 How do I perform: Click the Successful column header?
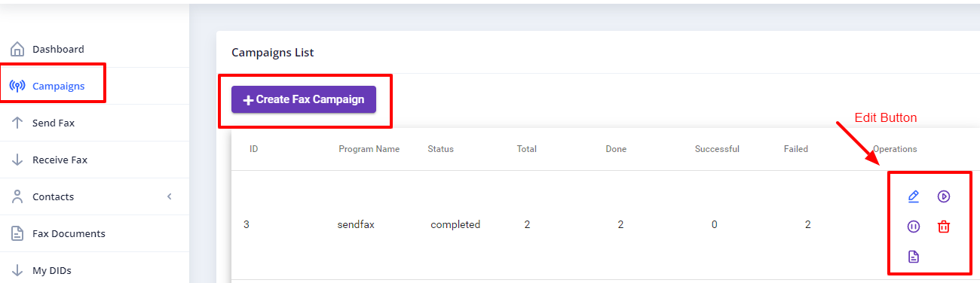coord(717,149)
